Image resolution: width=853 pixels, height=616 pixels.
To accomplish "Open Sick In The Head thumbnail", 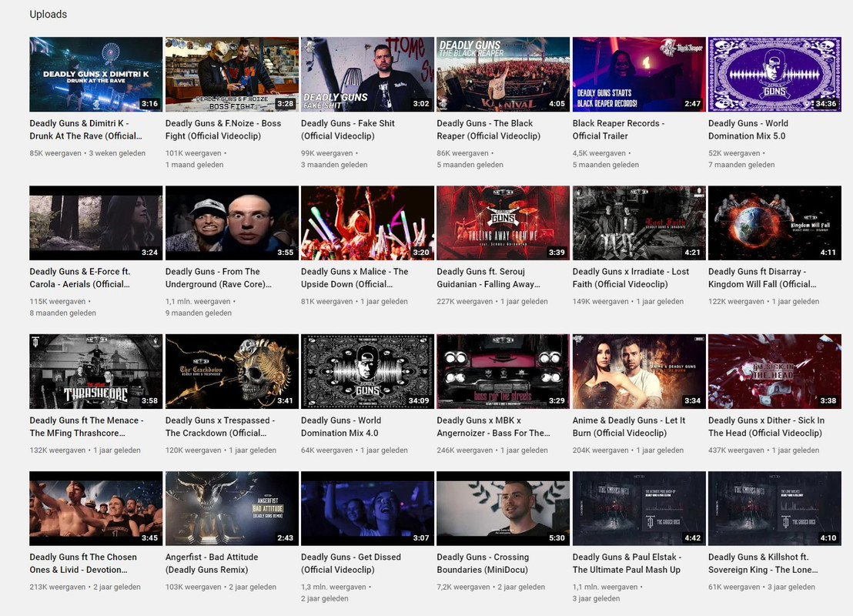I will [774, 371].
